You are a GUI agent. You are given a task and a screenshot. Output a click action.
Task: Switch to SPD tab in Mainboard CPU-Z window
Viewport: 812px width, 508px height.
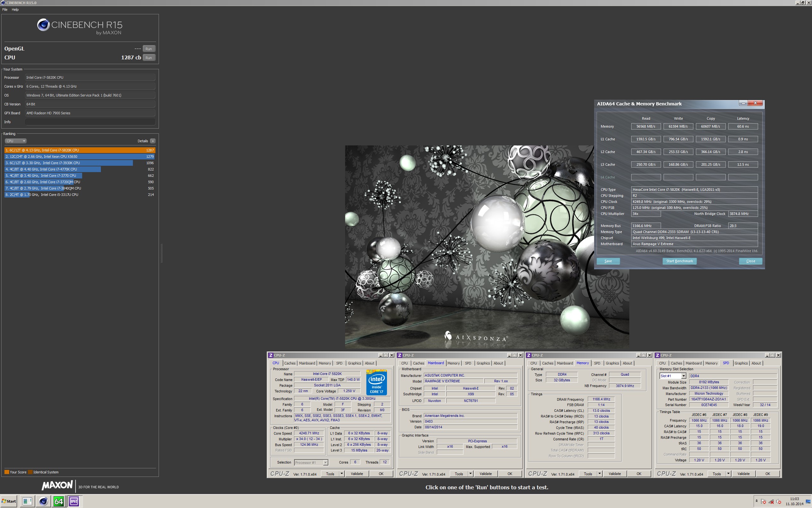pyautogui.click(x=468, y=363)
